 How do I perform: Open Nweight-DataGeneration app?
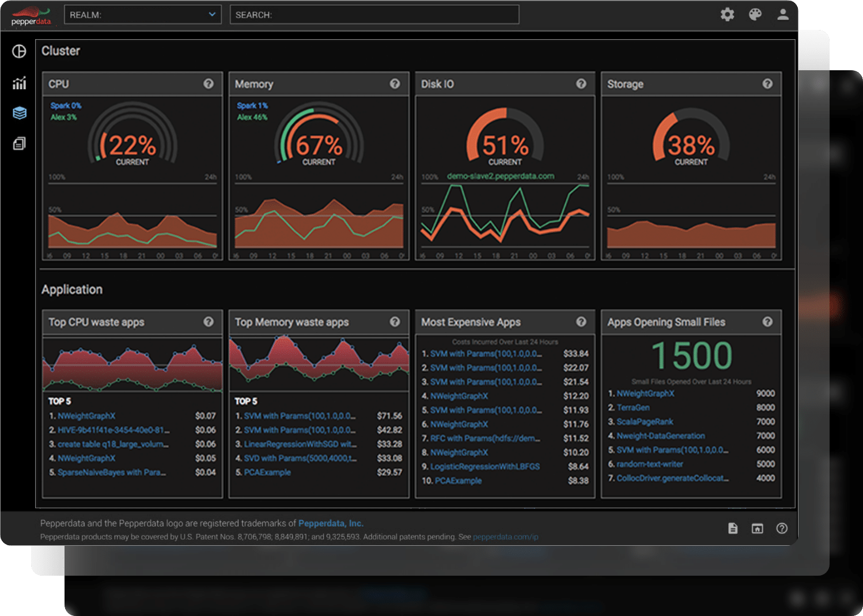tap(661, 436)
